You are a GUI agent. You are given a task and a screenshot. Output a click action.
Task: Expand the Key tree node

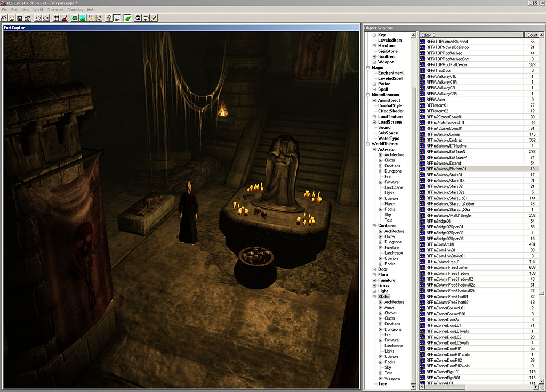(x=374, y=35)
